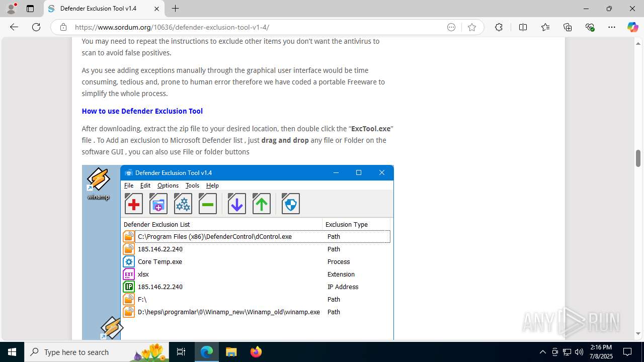Add this page to favorites star

tap(471, 27)
